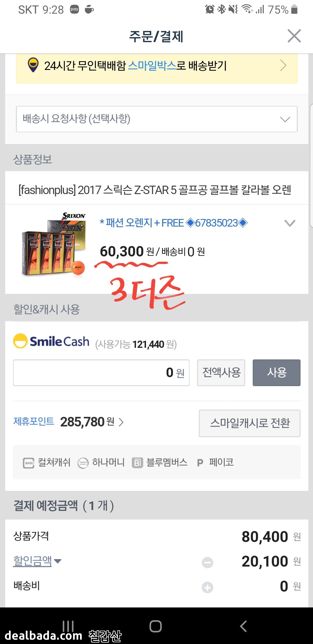Select the 하나머니 point icon

[x=83, y=463]
